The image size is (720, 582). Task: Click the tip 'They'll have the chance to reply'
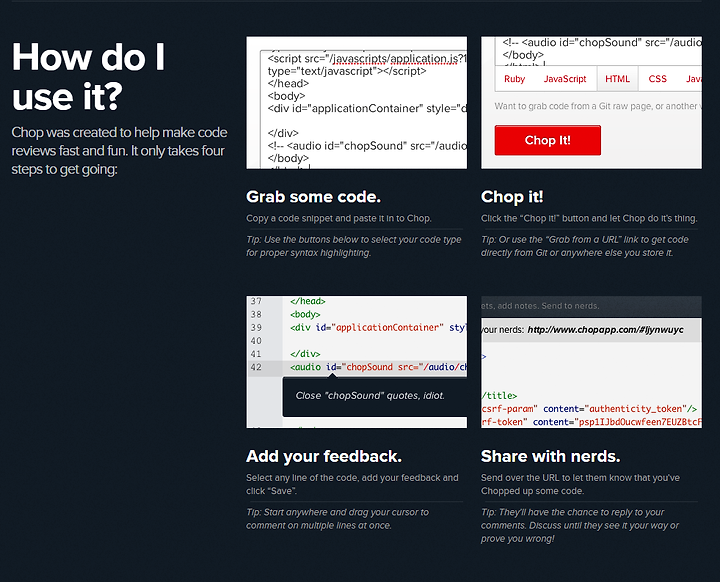[580, 525]
